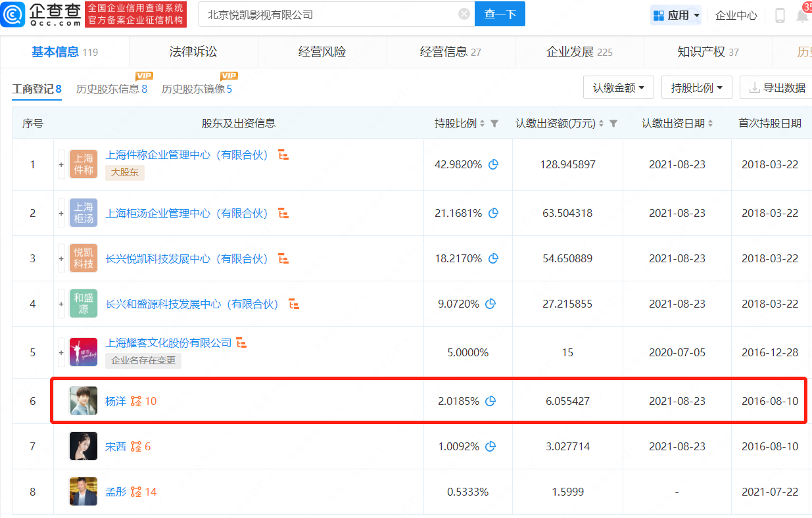
Task: Open 长兴和盛源科技发展中心 company link
Action: tap(193, 304)
